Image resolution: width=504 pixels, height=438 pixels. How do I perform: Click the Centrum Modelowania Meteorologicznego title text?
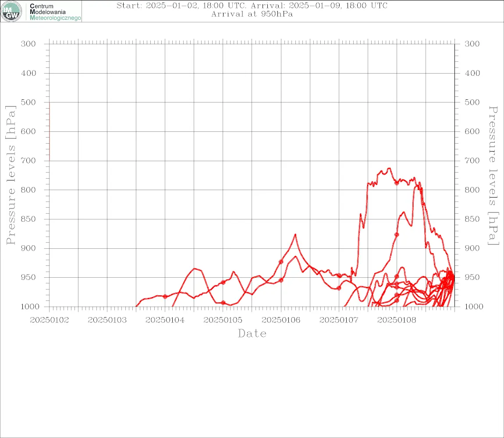[x=55, y=12]
